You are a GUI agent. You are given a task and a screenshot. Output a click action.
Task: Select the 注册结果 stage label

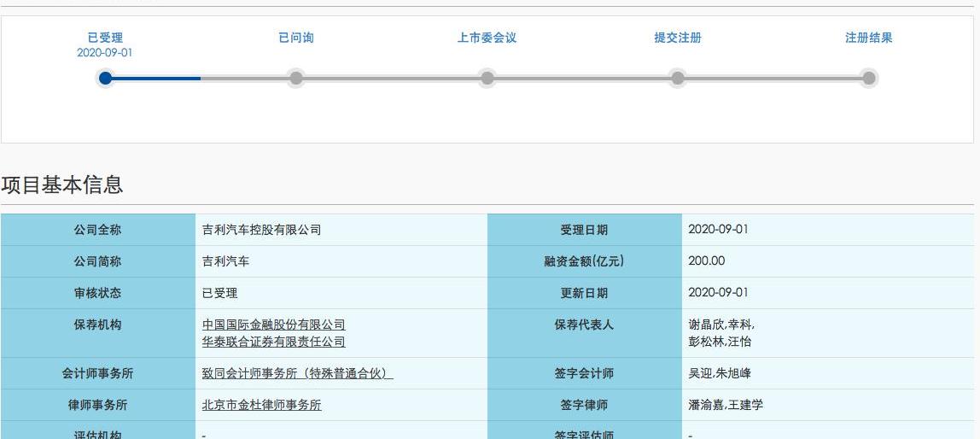pyautogui.click(x=869, y=38)
